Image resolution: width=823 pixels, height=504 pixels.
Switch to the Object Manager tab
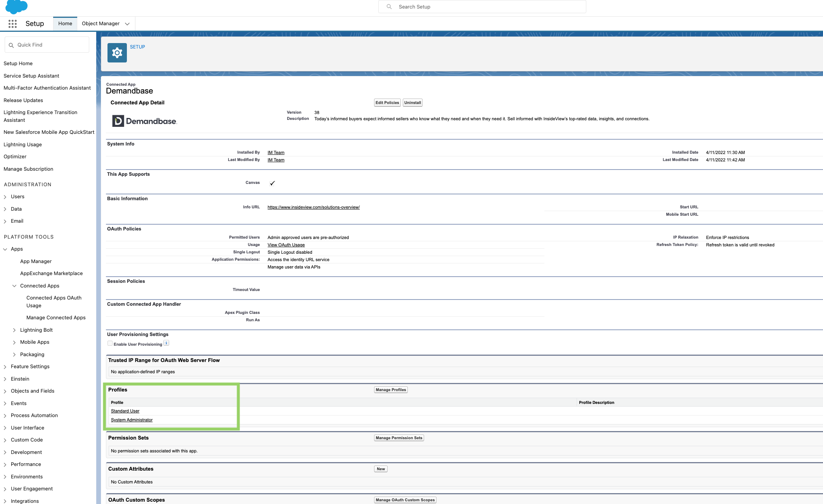tap(100, 24)
